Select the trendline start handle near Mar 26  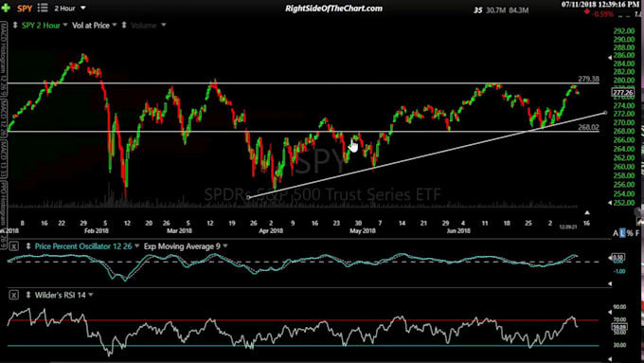(x=248, y=198)
